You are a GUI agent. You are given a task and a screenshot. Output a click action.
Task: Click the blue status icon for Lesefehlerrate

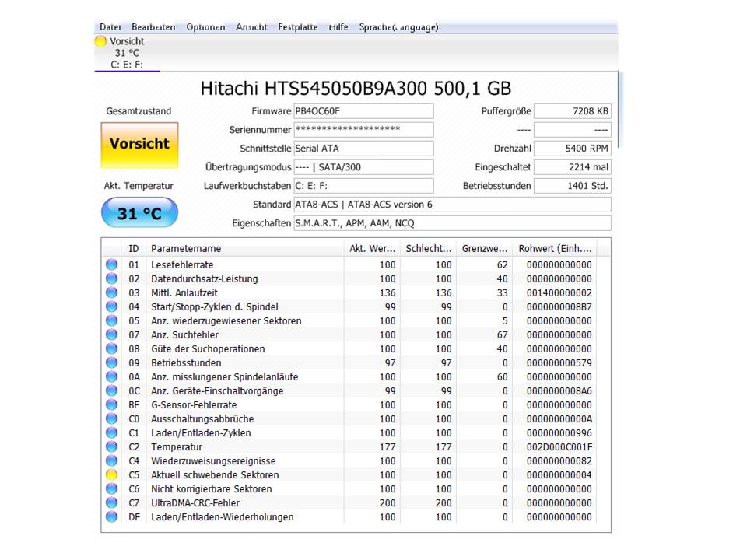(111, 264)
